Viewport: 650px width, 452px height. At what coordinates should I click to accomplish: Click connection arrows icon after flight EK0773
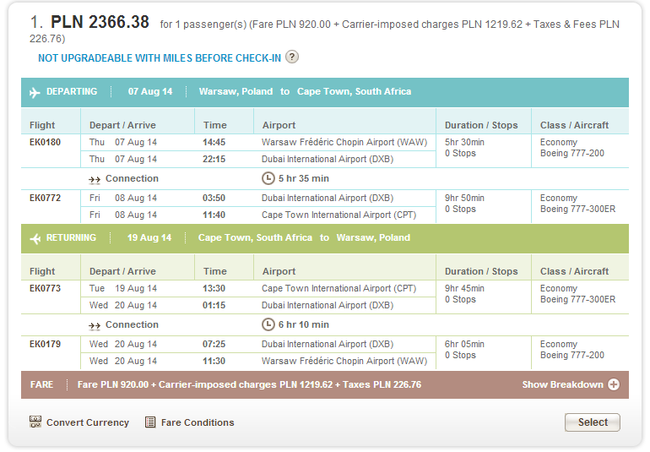click(95, 325)
